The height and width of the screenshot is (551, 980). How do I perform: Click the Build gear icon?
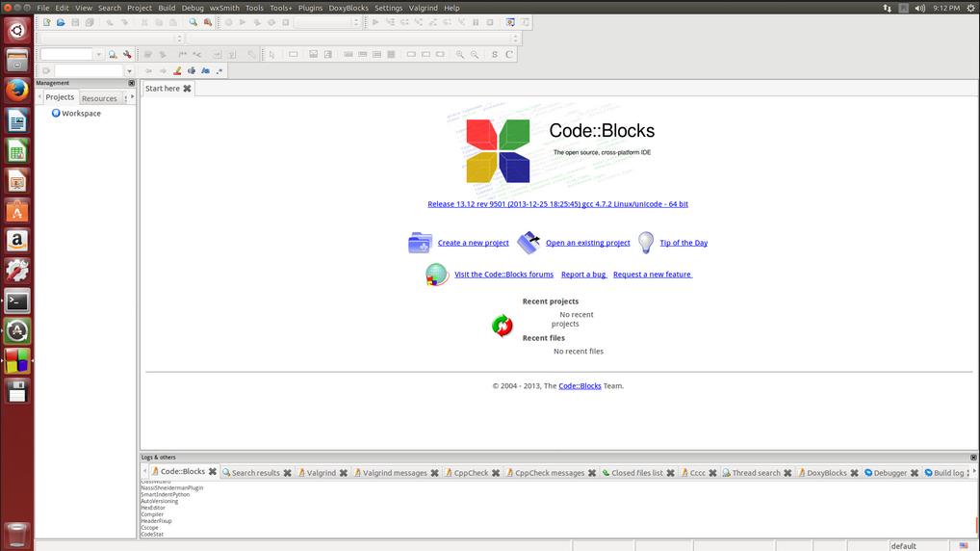coord(228,22)
